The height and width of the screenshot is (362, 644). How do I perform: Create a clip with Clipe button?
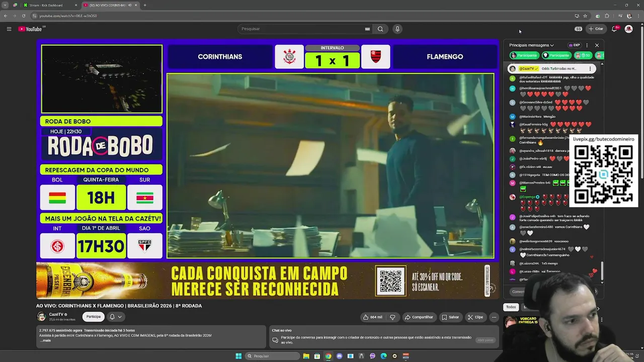(x=475, y=317)
